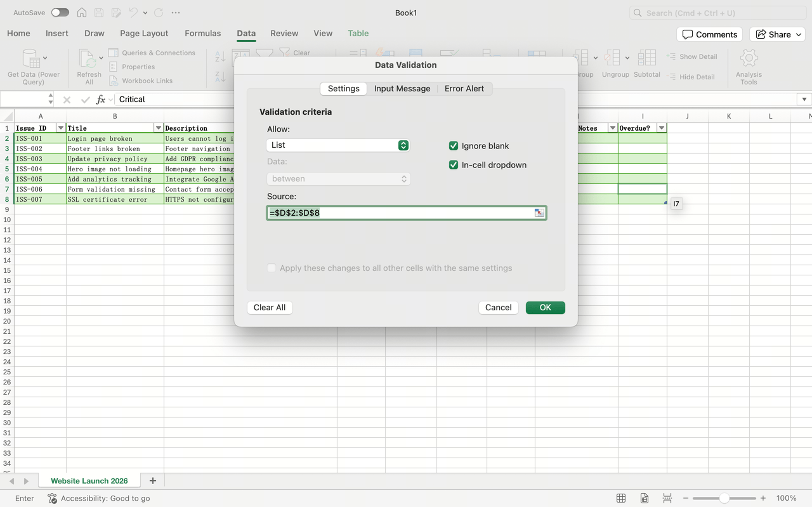The image size is (812, 507).
Task: Open the Home ribbon tab
Action: 18,33
